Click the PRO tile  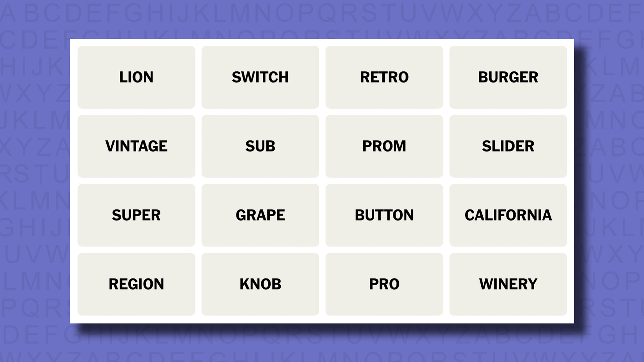pos(384,284)
